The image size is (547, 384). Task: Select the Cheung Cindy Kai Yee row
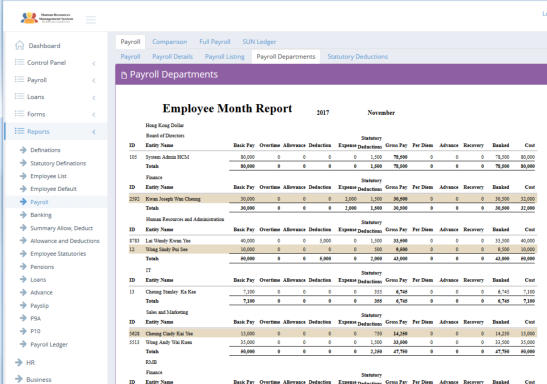332,333
